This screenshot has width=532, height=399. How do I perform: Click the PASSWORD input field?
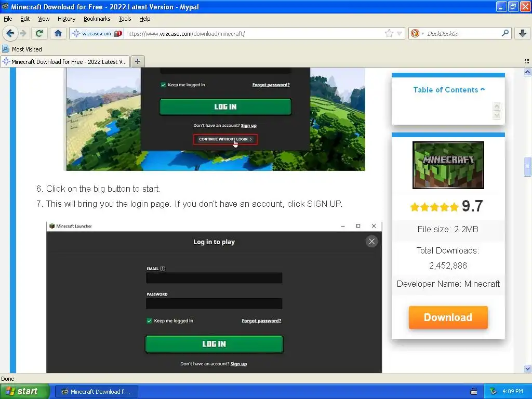[x=214, y=303]
